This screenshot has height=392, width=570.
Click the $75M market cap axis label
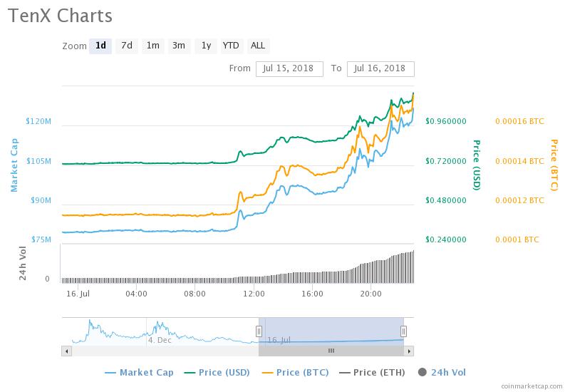(41, 239)
